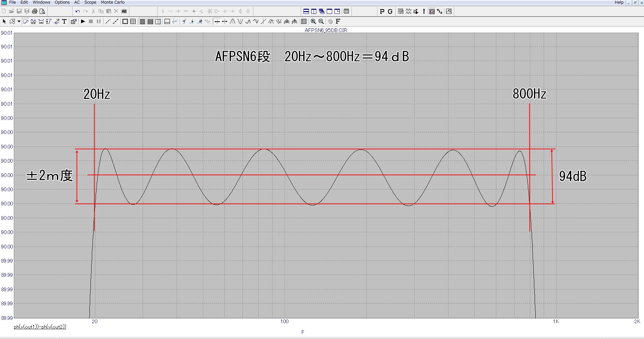Click the Zoom In magnifier icon

tap(313, 22)
